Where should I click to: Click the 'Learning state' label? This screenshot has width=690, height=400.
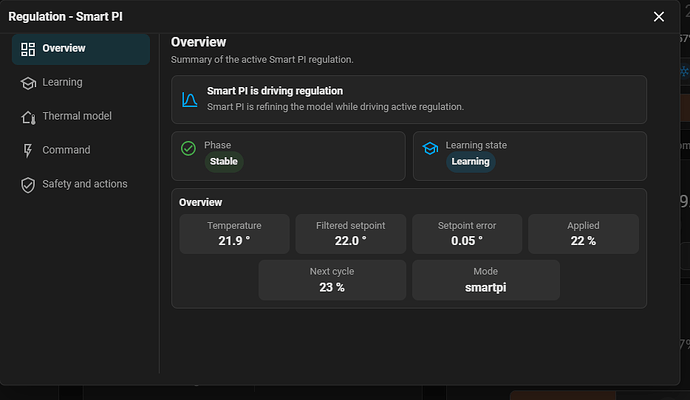tap(476, 145)
